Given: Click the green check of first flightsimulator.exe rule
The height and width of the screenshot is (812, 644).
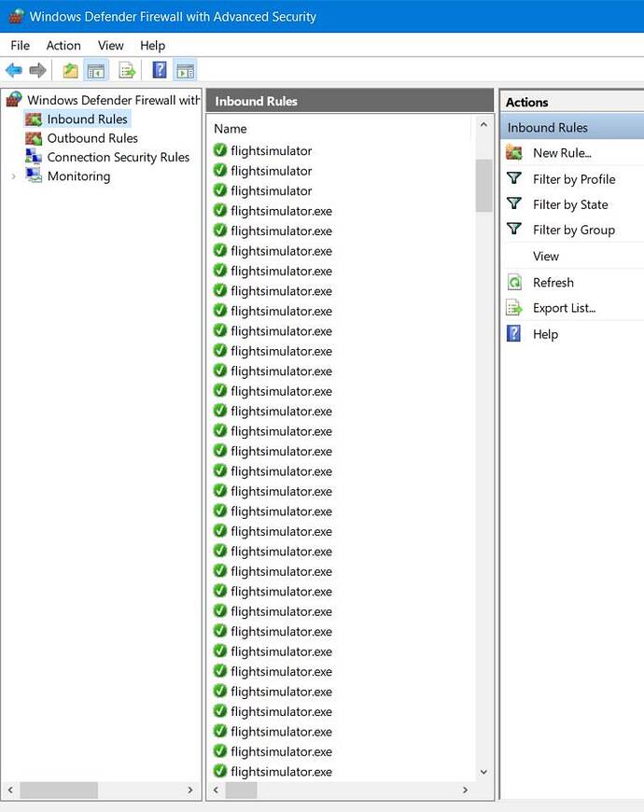Looking at the screenshot, I should (x=220, y=210).
